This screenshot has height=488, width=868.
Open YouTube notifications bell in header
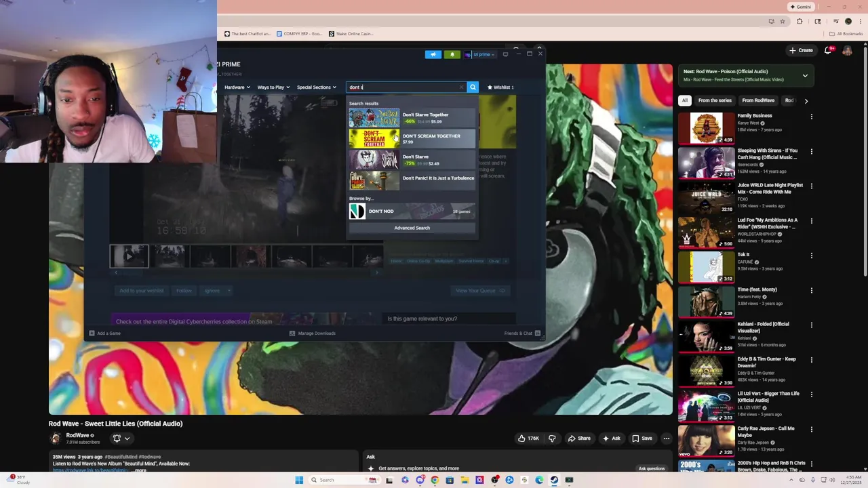(x=829, y=50)
